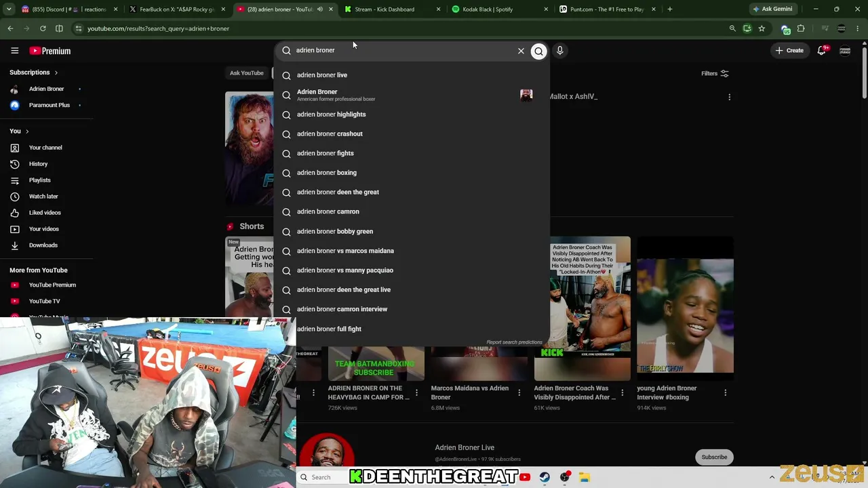Switch to the Discord tab
The width and height of the screenshot is (868, 488).
tap(63, 9)
